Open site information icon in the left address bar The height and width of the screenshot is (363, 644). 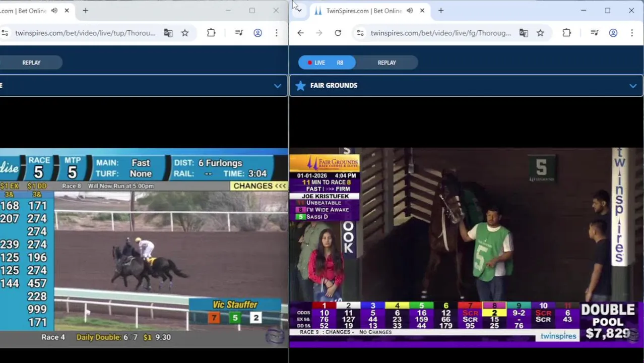5,33
